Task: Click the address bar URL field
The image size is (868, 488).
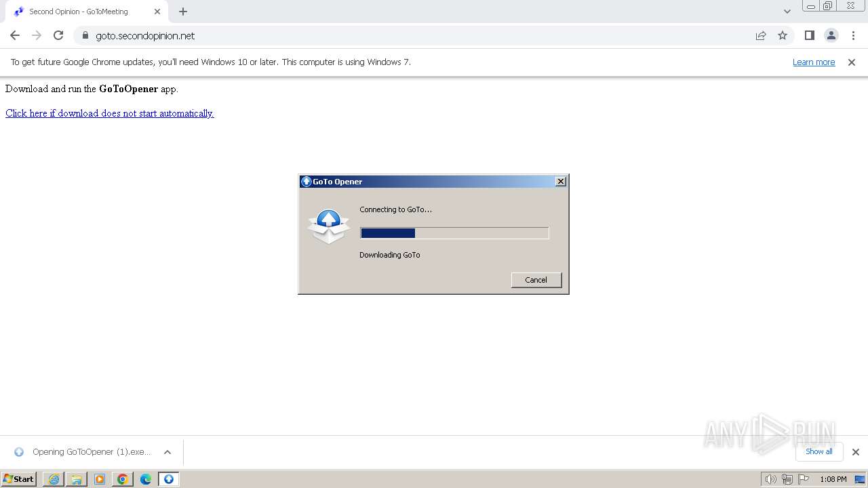Action: click(x=420, y=36)
